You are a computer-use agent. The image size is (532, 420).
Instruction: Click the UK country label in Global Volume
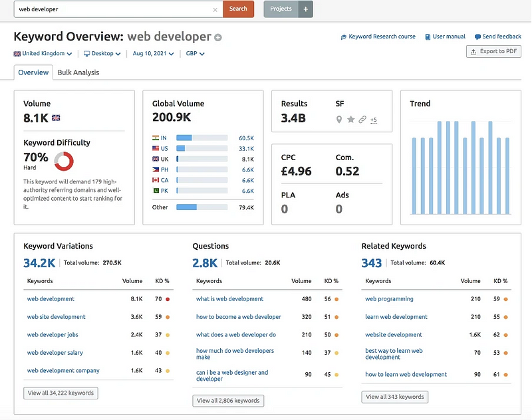(164, 159)
